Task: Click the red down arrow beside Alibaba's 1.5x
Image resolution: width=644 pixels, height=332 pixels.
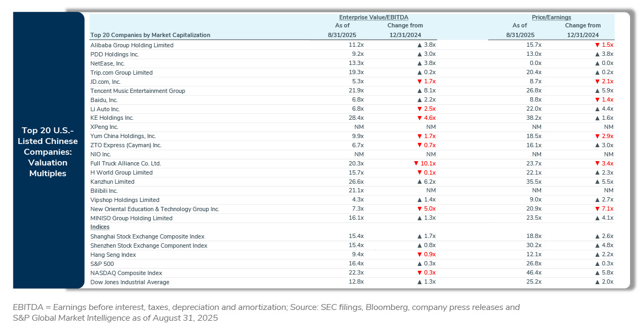Action: (x=597, y=45)
